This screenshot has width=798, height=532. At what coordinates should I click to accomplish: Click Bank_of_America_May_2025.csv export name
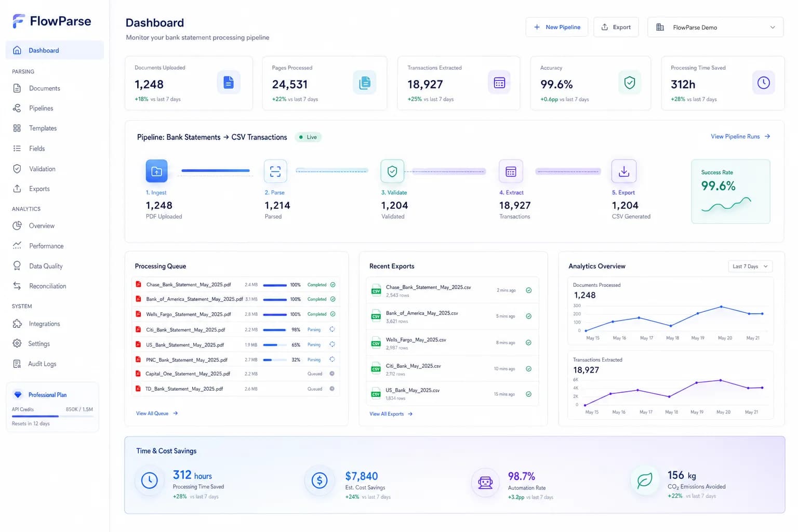[x=422, y=313]
